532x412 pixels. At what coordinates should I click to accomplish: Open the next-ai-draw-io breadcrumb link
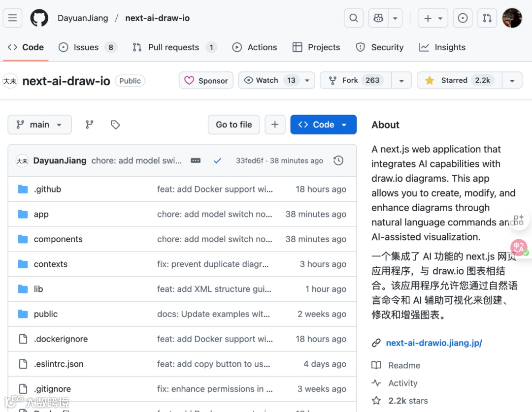click(x=158, y=18)
